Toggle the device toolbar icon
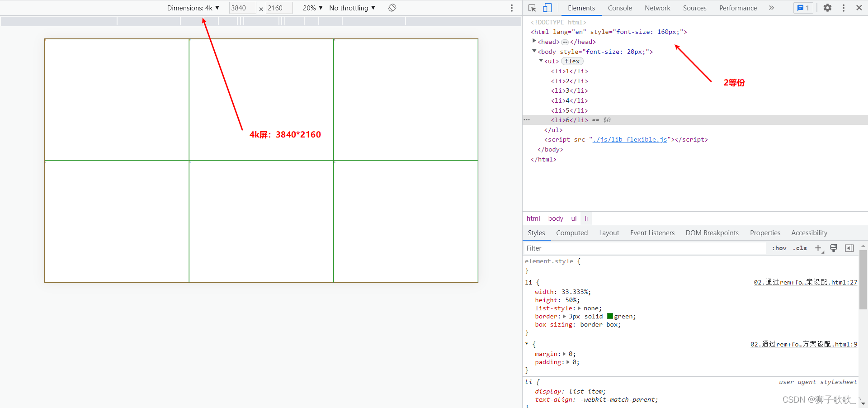The height and width of the screenshot is (408, 868). click(x=547, y=8)
